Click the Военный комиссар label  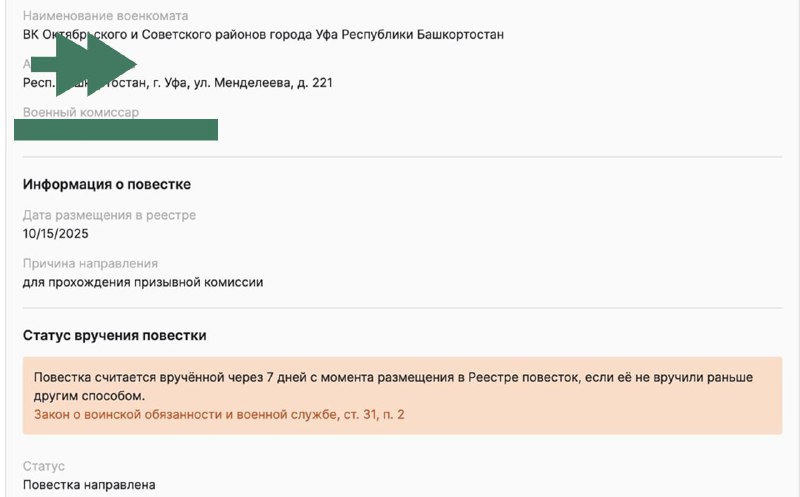[x=81, y=112]
